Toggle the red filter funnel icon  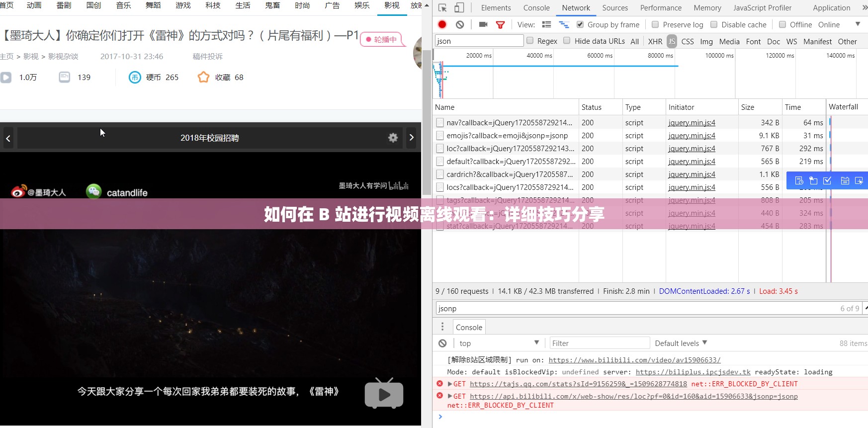[501, 24]
